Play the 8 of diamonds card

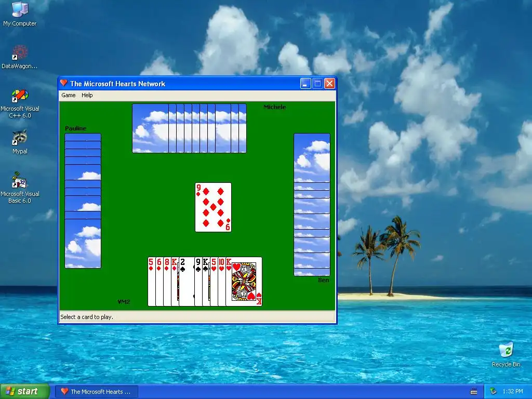[167, 282]
